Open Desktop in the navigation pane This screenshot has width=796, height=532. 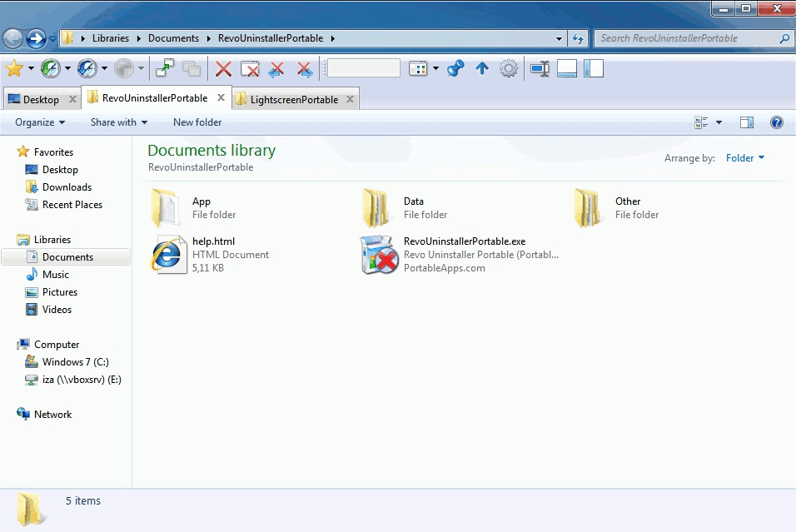pos(60,170)
